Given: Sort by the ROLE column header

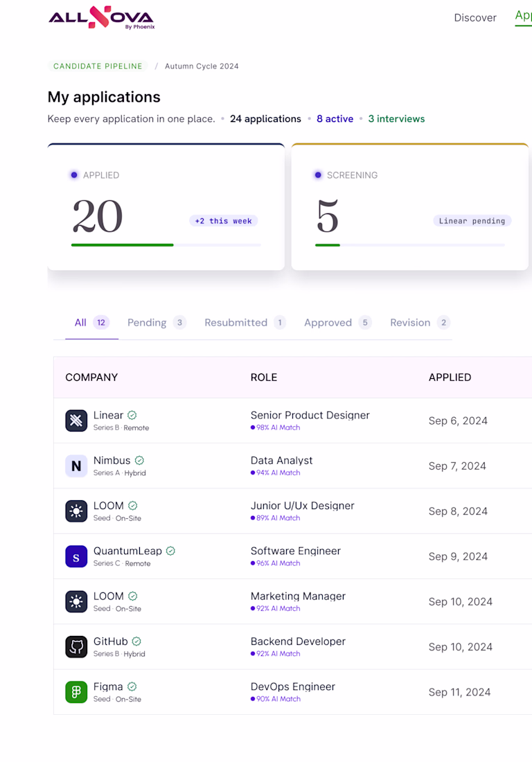Looking at the screenshot, I should tap(264, 378).
